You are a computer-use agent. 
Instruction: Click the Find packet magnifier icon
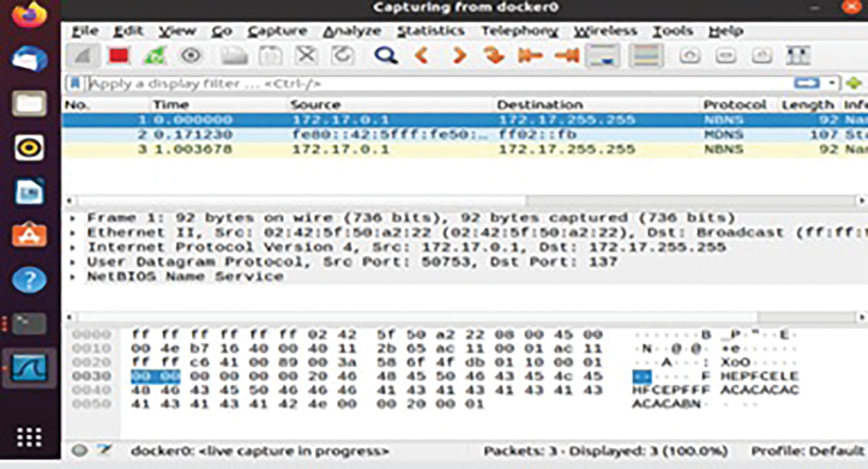click(x=385, y=56)
